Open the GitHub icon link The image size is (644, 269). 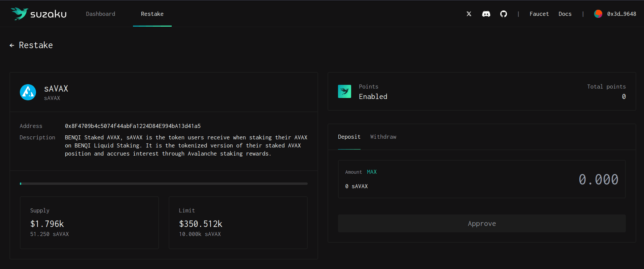[504, 14]
